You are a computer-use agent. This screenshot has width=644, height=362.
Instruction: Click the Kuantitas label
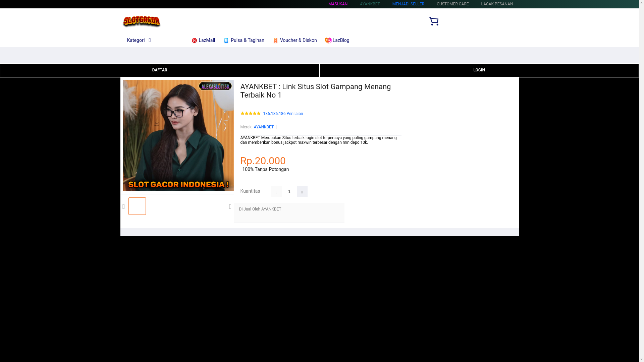point(250,191)
